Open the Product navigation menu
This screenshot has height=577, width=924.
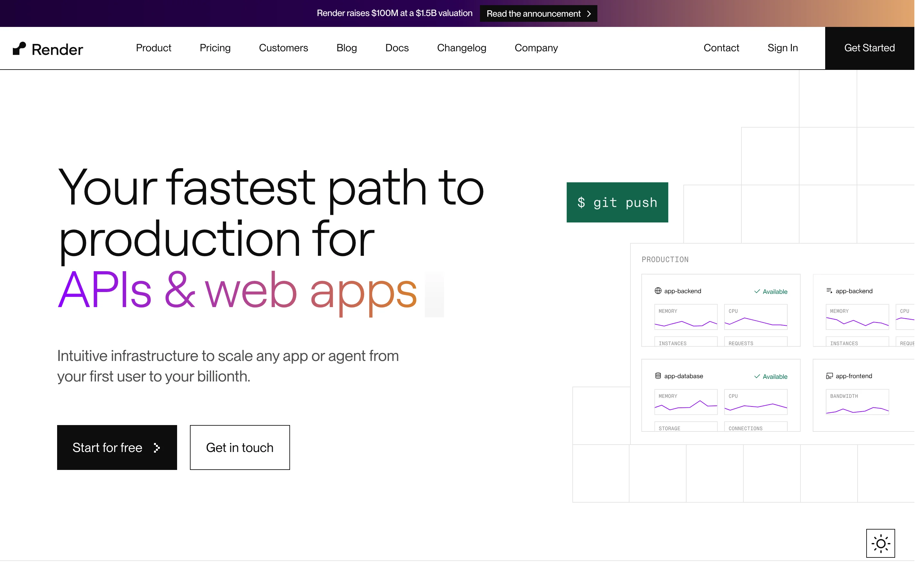[x=153, y=48]
